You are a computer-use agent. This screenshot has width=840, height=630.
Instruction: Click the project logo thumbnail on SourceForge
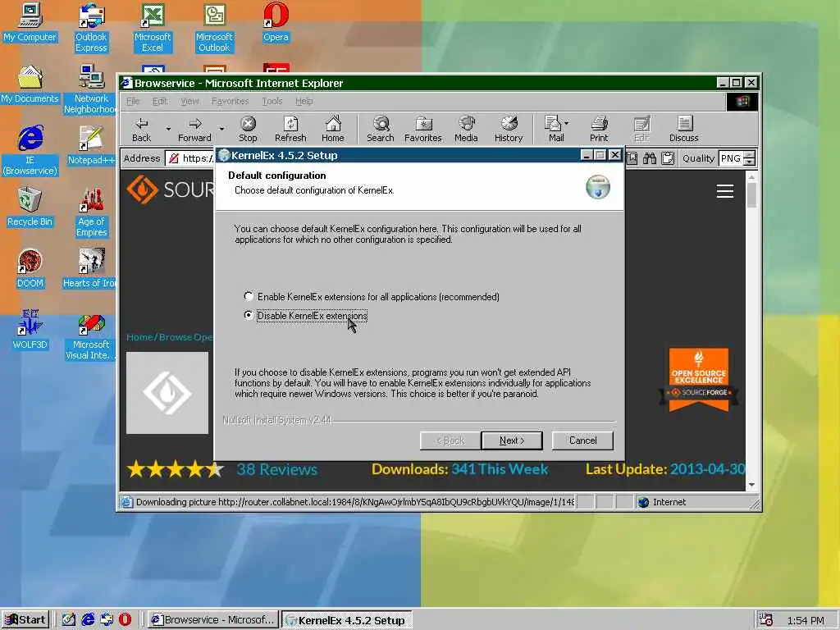click(x=167, y=393)
